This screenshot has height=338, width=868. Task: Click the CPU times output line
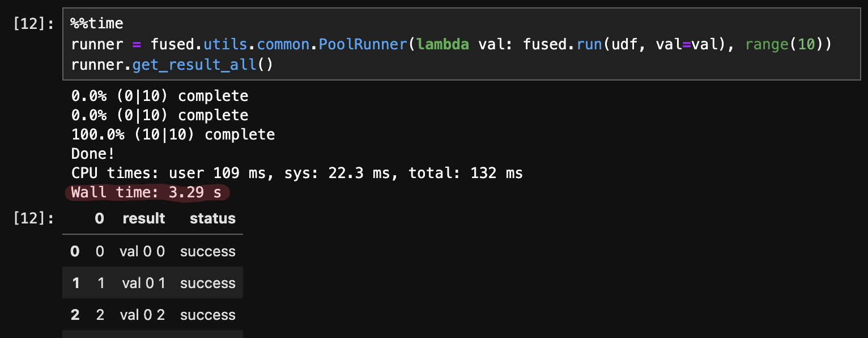click(296, 173)
